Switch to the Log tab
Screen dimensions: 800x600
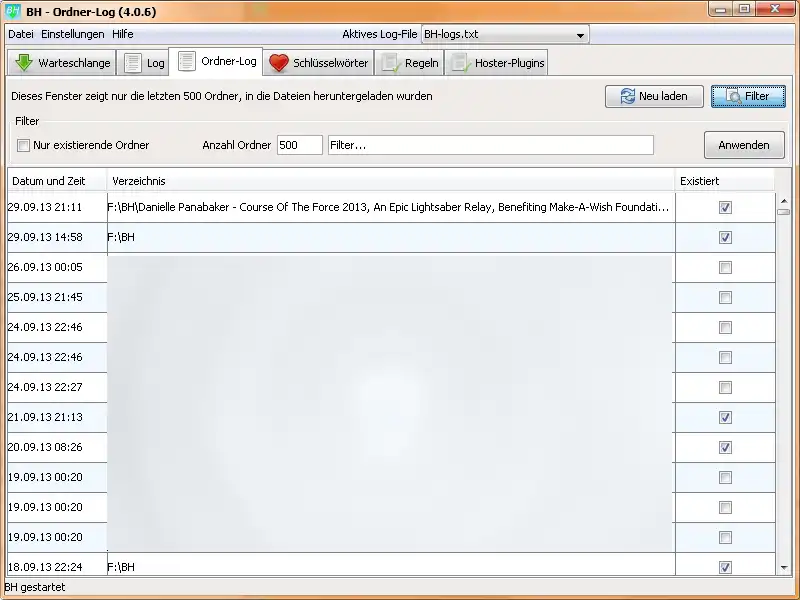click(143, 63)
